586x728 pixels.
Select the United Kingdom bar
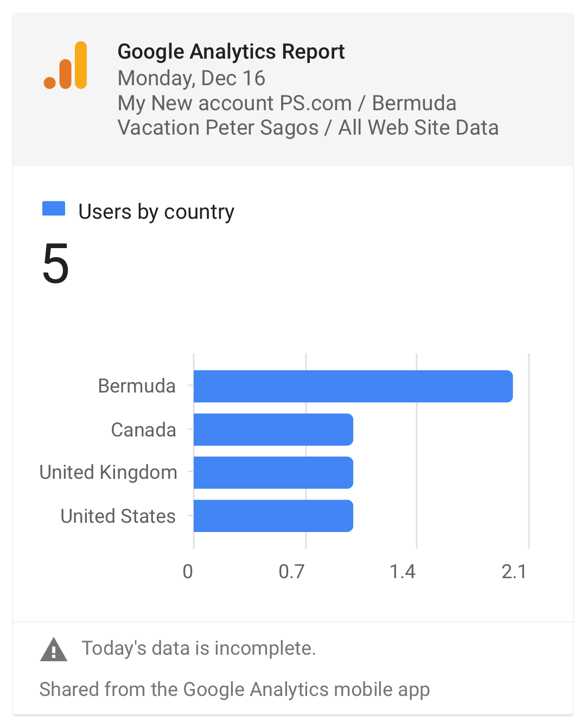pos(273,472)
